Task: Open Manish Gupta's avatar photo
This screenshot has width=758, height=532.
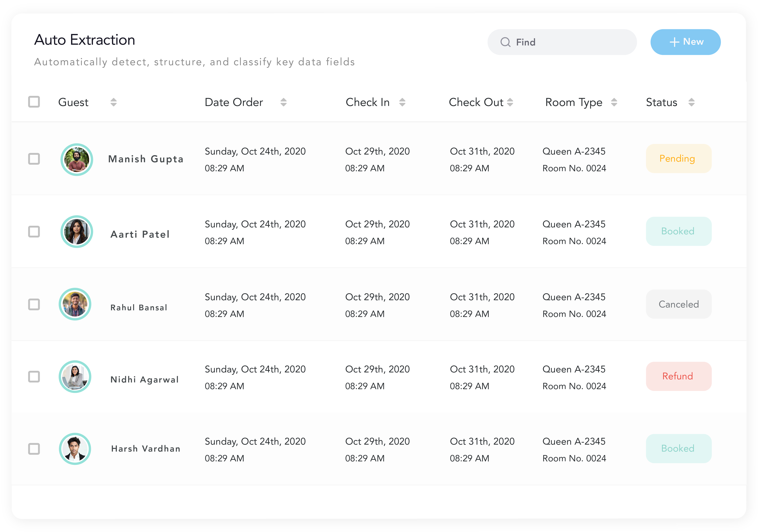Action: (77, 159)
